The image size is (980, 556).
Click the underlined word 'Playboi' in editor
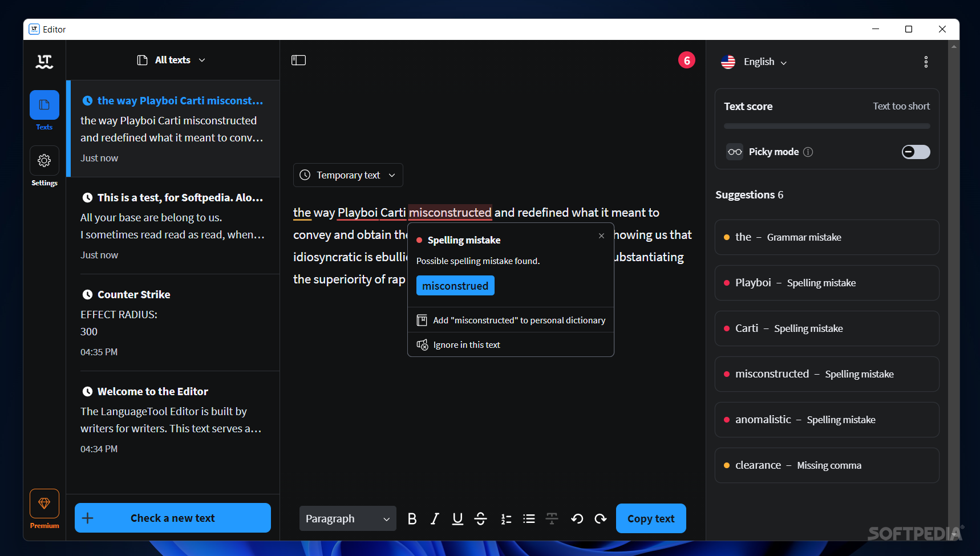[358, 213]
